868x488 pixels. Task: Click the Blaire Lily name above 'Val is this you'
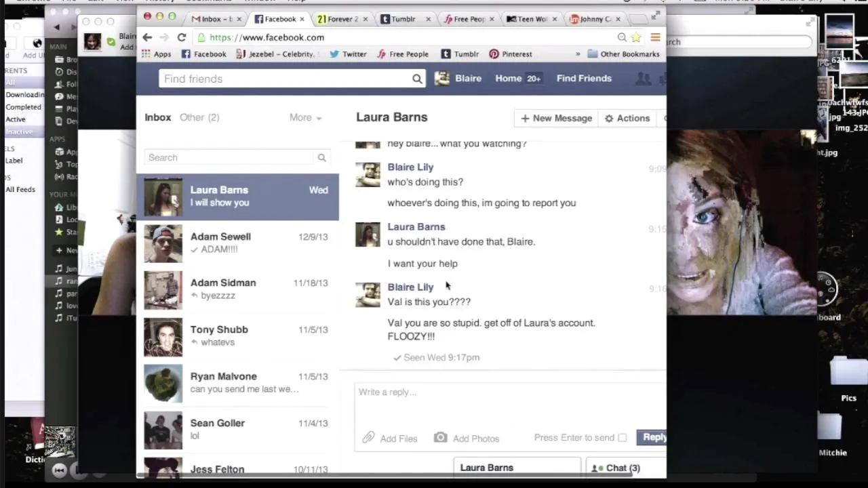[410, 287]
